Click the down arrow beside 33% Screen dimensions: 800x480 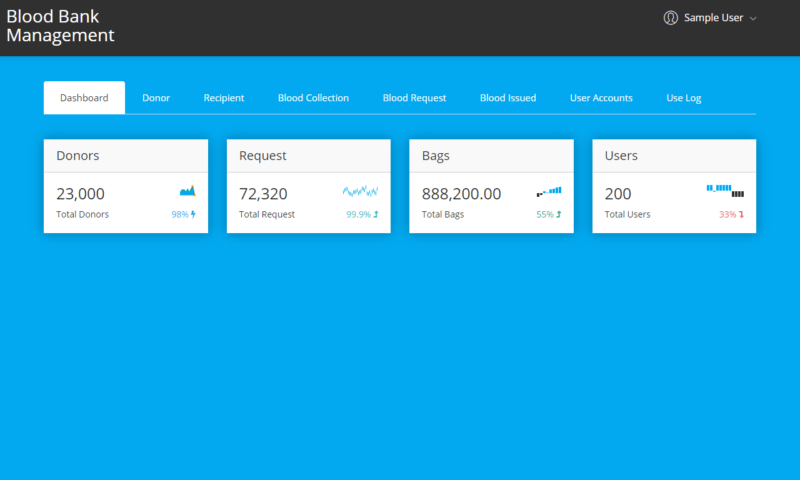click(x=742, y=214)
